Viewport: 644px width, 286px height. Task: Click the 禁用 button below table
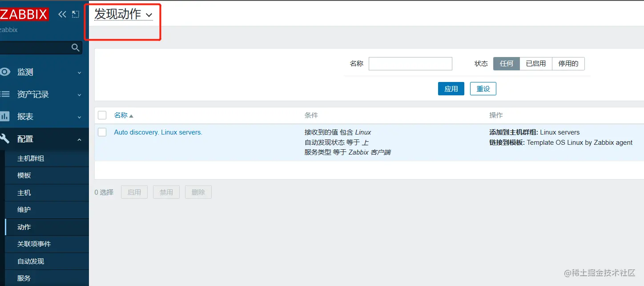(166, 192)
